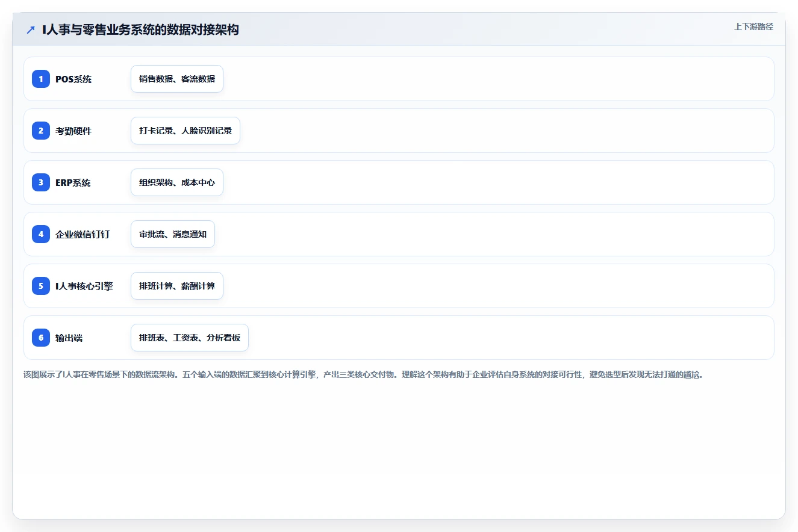Select the 销售数据、客流数据 chip
This screenshot has width=798, height=532.
click(177, 79)
